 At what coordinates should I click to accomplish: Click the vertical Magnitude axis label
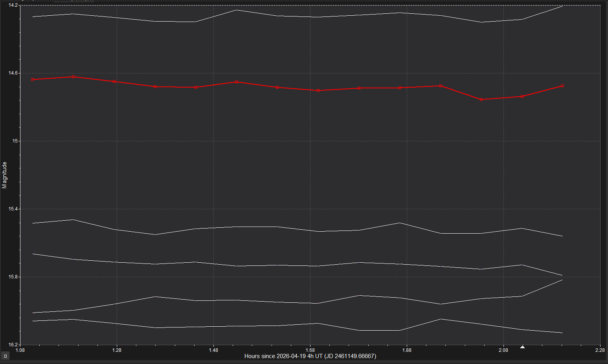point(5,175)
